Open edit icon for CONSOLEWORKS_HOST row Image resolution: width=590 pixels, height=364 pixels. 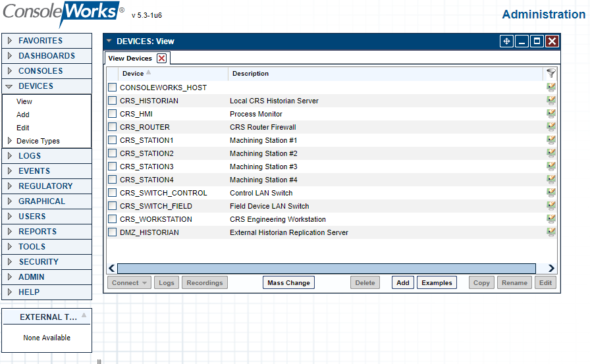click(x=551, y=88)
